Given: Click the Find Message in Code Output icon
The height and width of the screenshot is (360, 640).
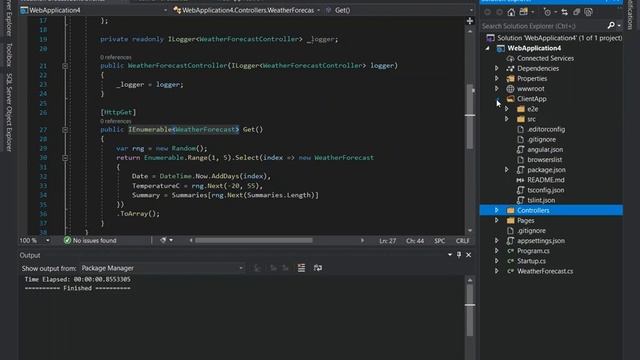Looking at the screenshot, I should coord(257,268).
